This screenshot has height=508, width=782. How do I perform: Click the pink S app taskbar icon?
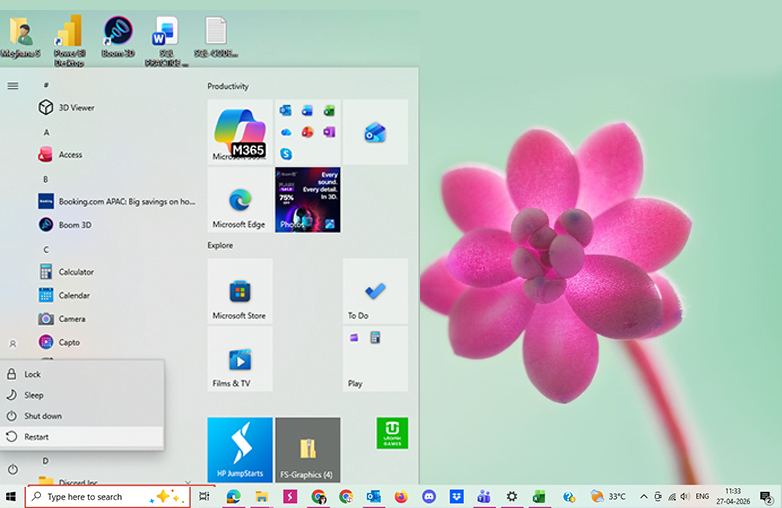coord(290,497)
